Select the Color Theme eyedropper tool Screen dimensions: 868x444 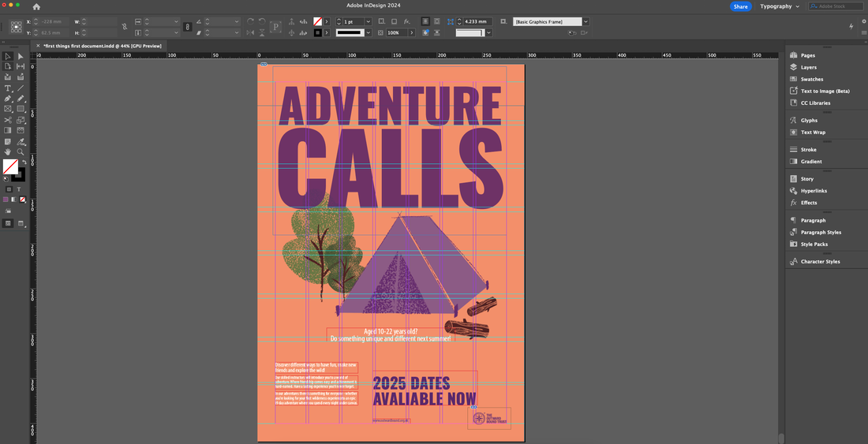pos(21,141)
